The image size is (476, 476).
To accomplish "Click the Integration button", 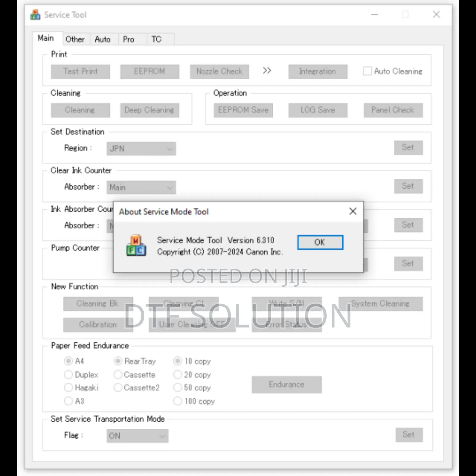I will (x=318, y=72).
